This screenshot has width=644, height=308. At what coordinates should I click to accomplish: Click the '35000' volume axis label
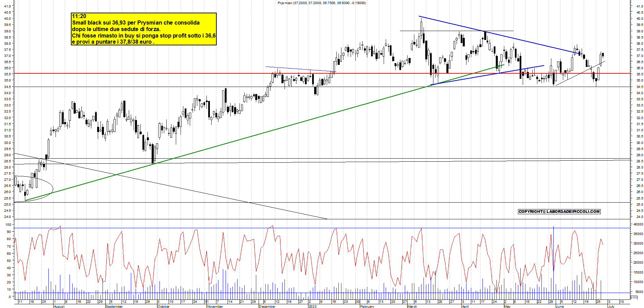(638, 234)
